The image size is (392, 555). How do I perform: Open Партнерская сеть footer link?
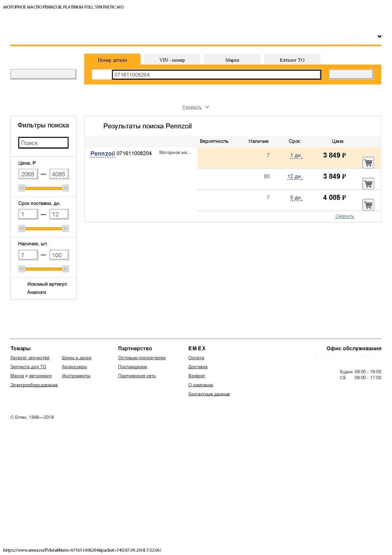point(137,376)
